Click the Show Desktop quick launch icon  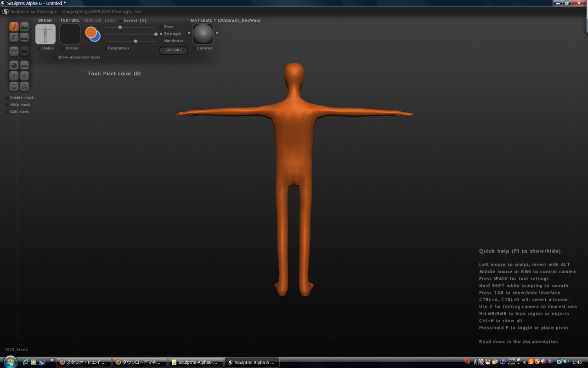pos(41,362)
